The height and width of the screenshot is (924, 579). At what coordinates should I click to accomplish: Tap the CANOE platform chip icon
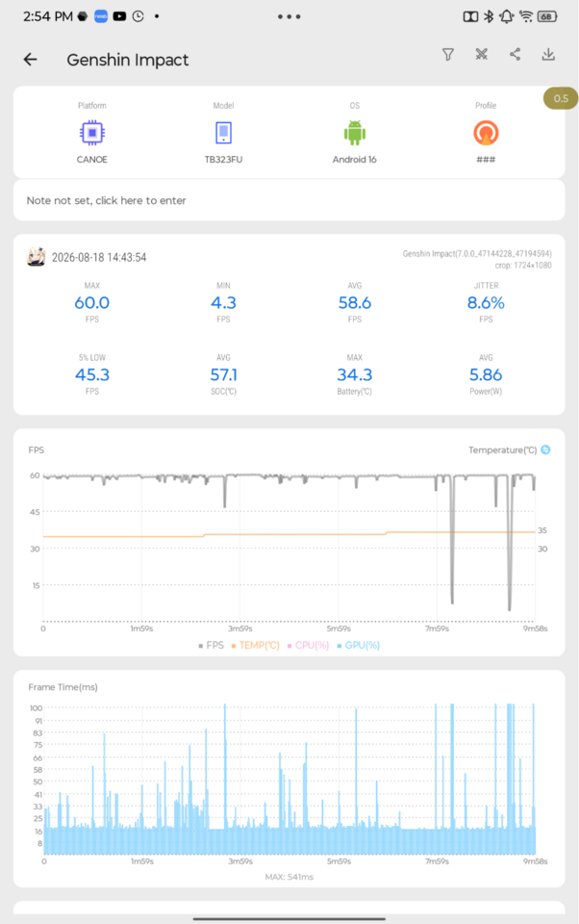tap(92, 133)
